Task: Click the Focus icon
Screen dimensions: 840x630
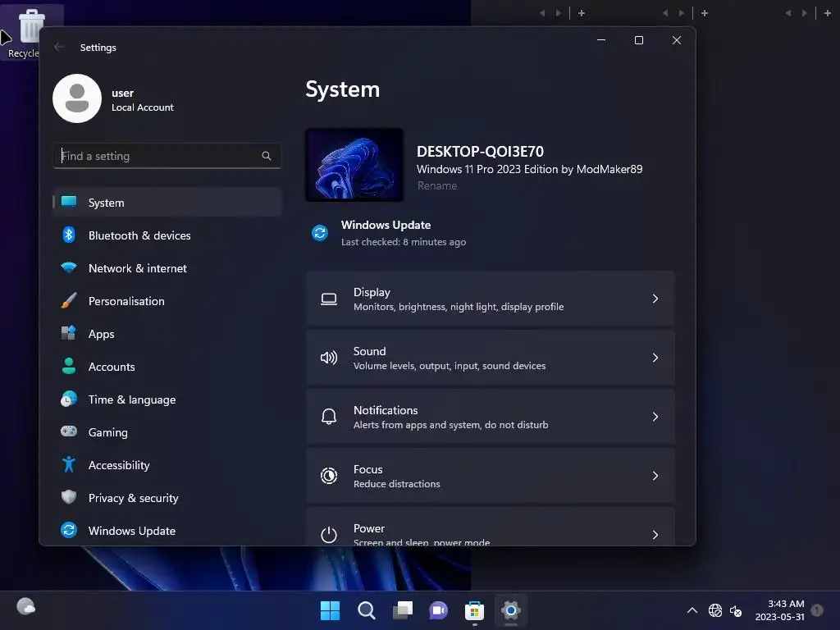Action: coord(329,476)
